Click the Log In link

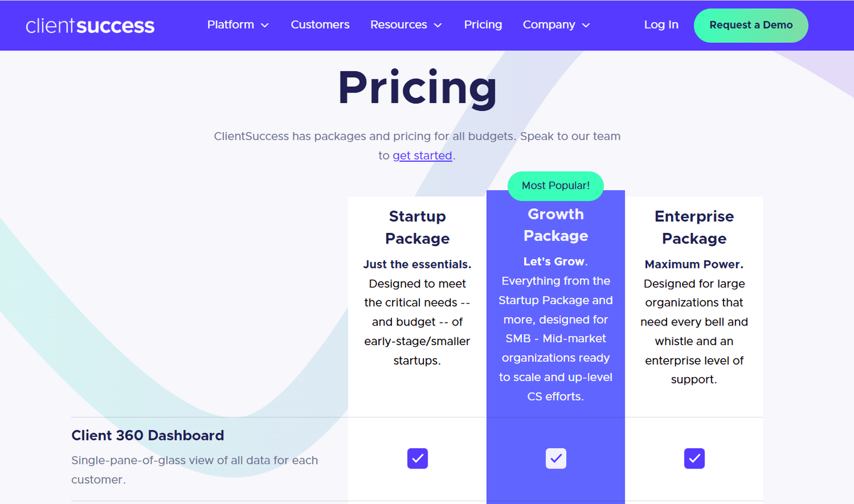pyautogui.click(x=661, y=25)
